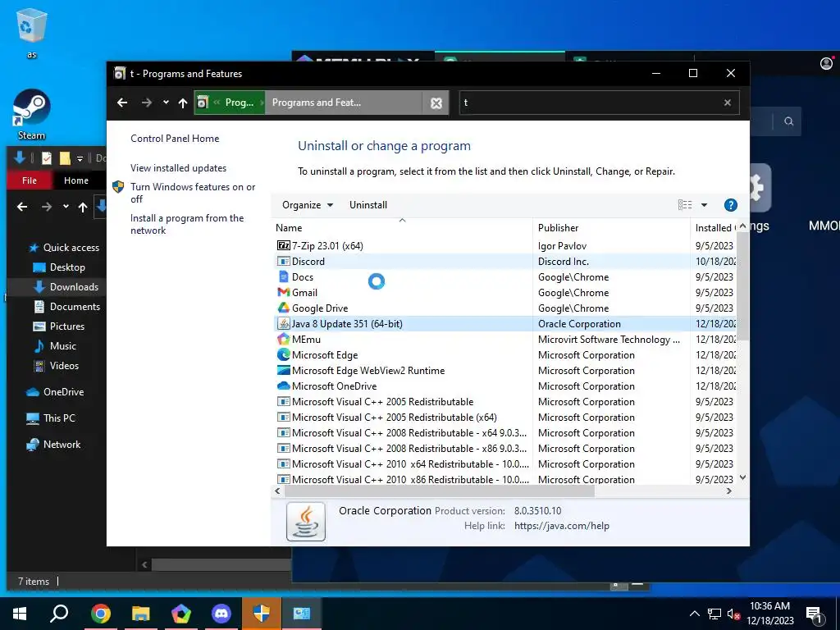This screenshot has width=840, height=630.
Task: Select the Java 8 Update 351 icon
Action: click(283, 323)
